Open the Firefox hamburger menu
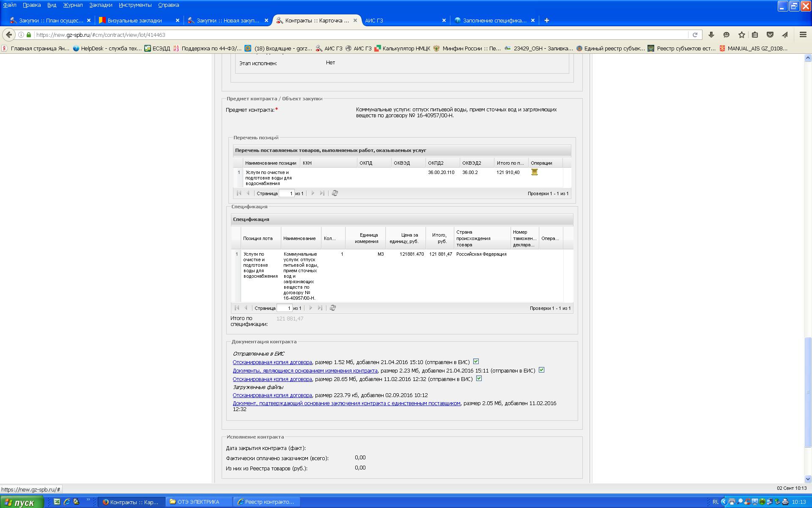This screenshot has width=812, height=508. pyautogui.click(x=803, y=35)
